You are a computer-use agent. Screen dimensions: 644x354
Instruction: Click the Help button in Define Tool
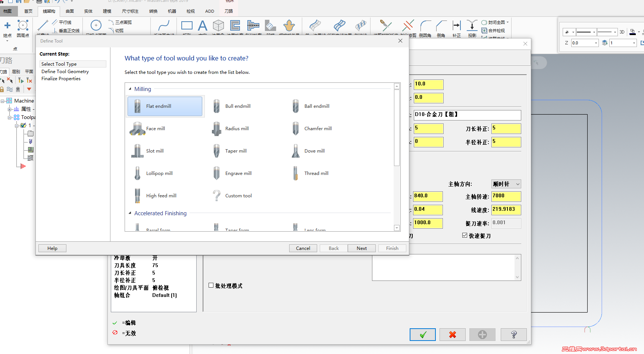[x=52, y=248]
